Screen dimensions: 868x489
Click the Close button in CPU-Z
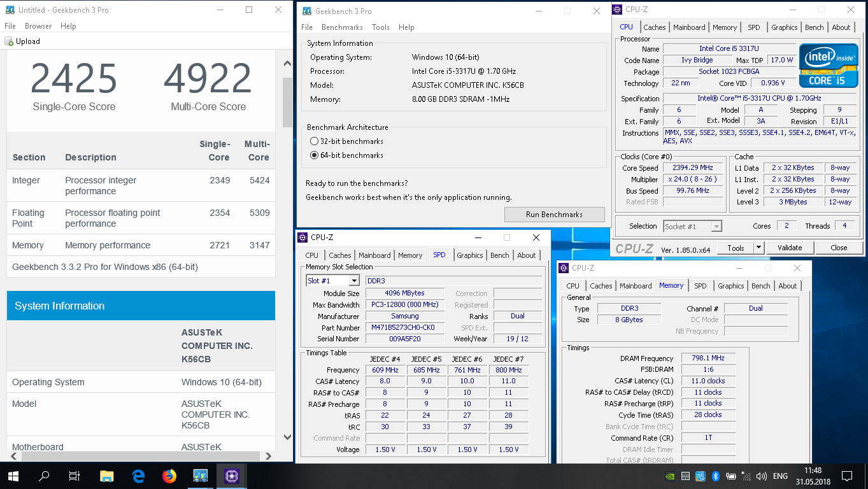click(x=839, y=248)
